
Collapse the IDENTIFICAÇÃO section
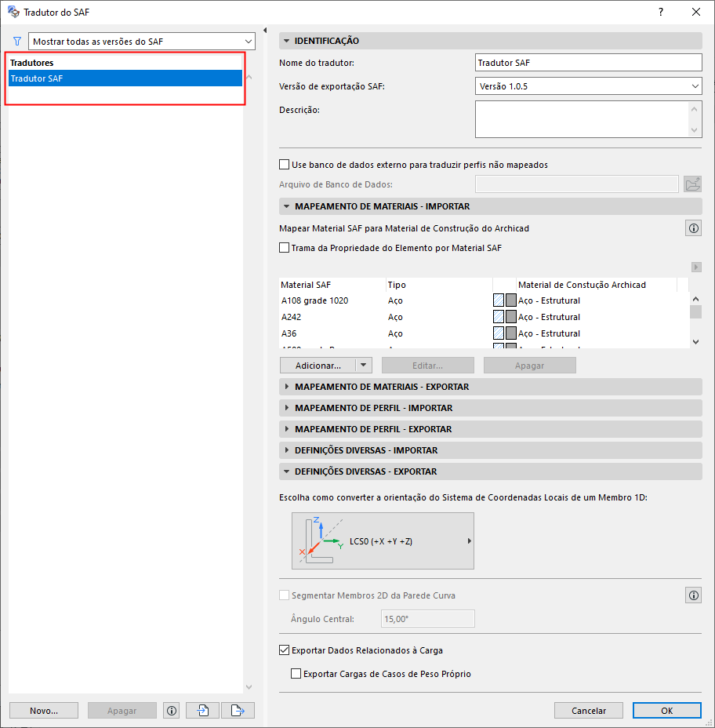point(287,41)
